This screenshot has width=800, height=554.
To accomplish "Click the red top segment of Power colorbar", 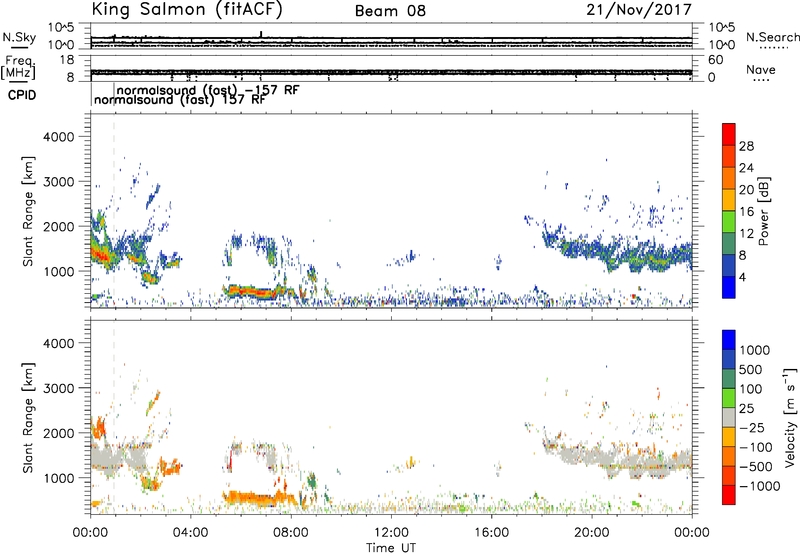I will pyautogui.click(x=729, y=135).
